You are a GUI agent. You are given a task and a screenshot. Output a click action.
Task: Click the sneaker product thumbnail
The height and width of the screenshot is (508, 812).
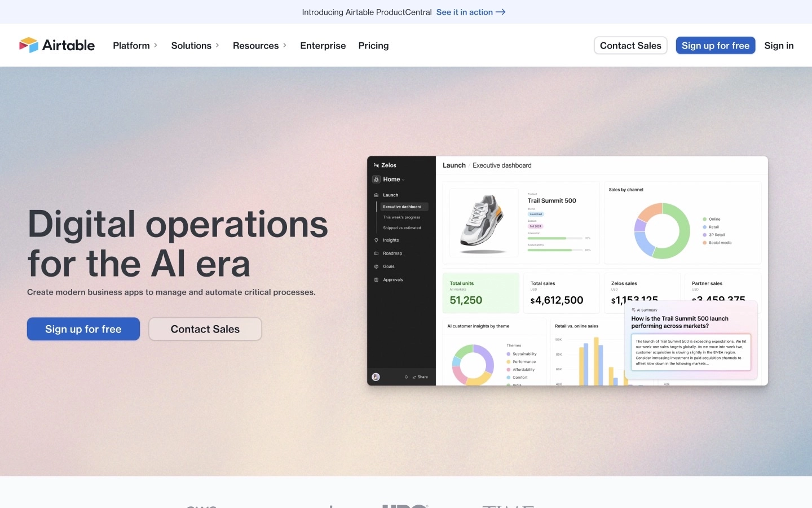(484, 223)
